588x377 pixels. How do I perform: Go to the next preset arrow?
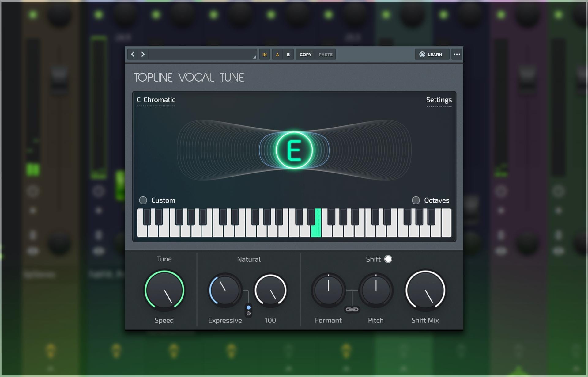(x=143, y=55)
